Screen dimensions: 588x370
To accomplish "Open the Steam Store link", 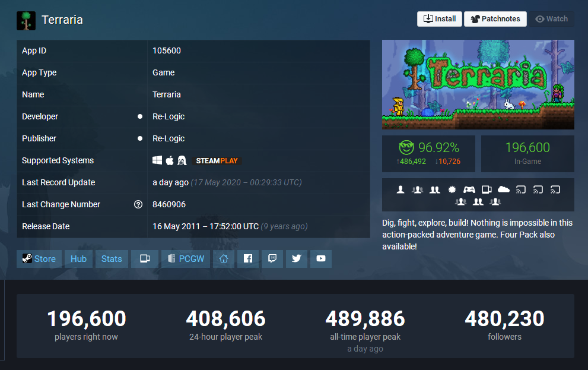I will tap(39, 258).
